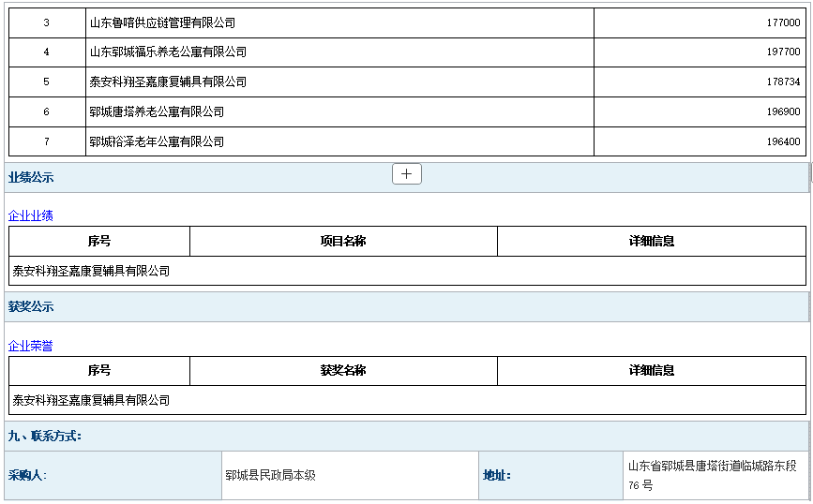Click the 采购人 label cell

click(28, 475)
